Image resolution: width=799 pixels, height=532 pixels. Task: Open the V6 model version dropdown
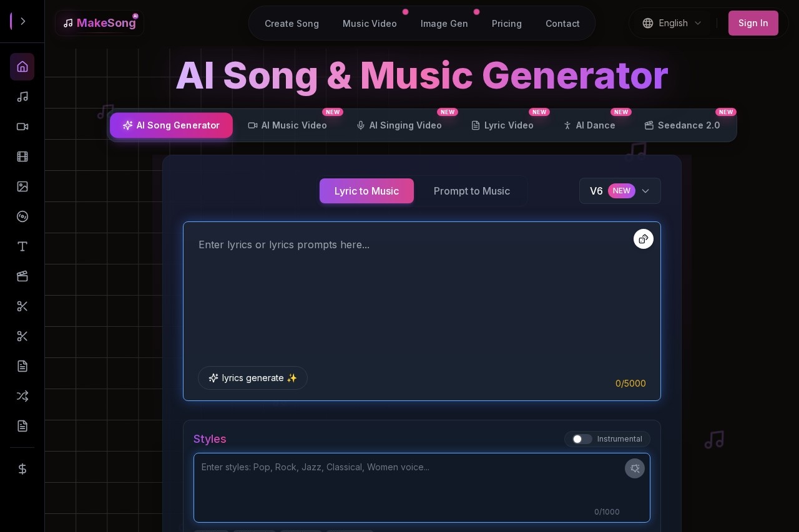[620, 191]
